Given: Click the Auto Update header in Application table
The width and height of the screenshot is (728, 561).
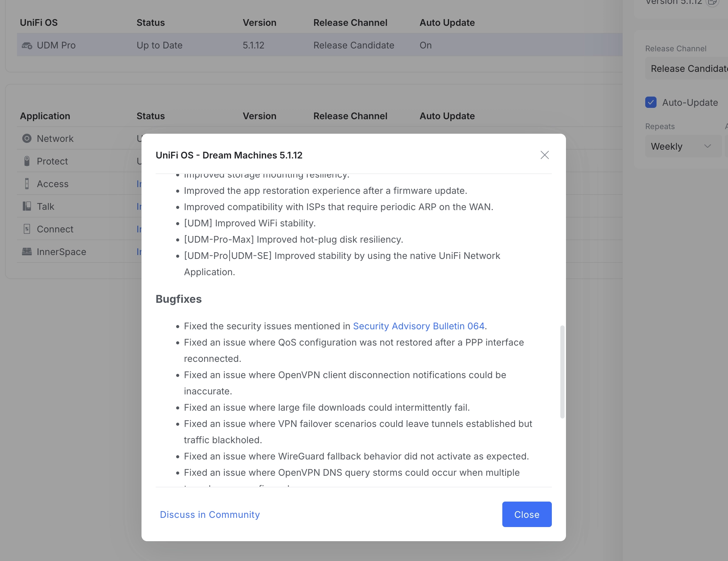Looking at the screenshot, I should tap(447, 116).
